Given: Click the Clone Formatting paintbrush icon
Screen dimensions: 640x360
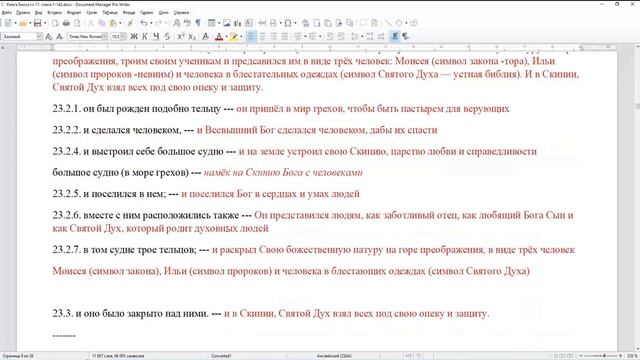Looking at the screenshot, I should (130, 23).
